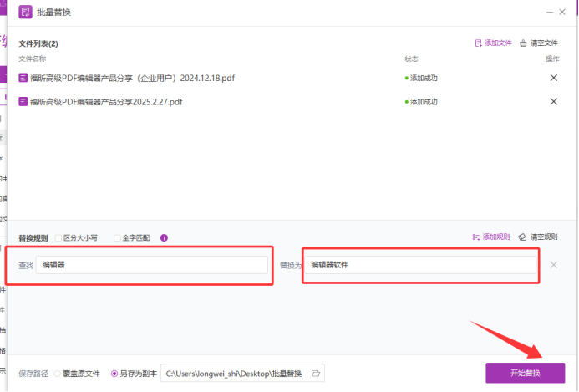This screenshot has height=392, width=579.
Task: Open folder browse icon for save path
Action: pyautogui.click(x=316, y=374)
